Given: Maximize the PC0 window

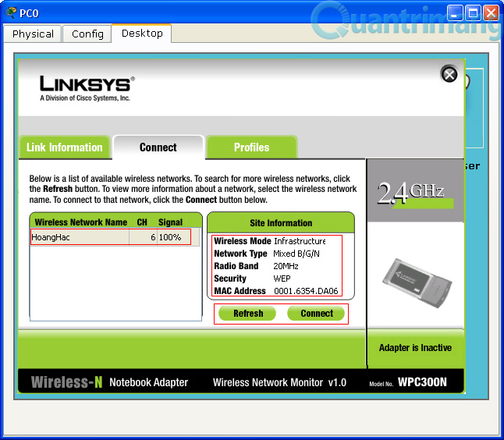Looking at the screenshot, I should (473, 13).
